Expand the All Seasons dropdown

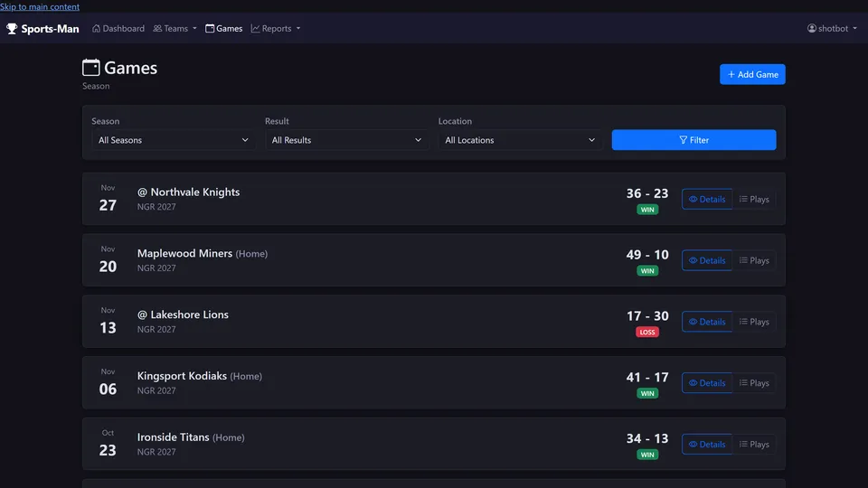(174, 140)
